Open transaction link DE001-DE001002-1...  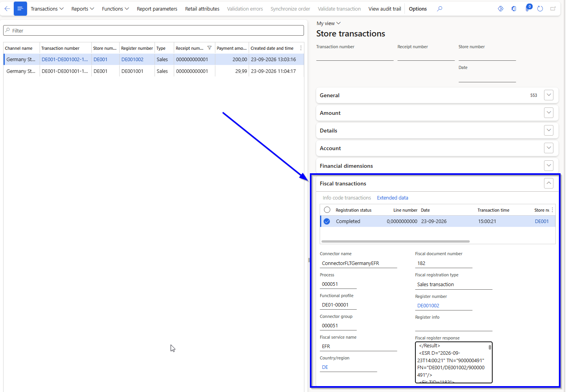pos(65,60)
